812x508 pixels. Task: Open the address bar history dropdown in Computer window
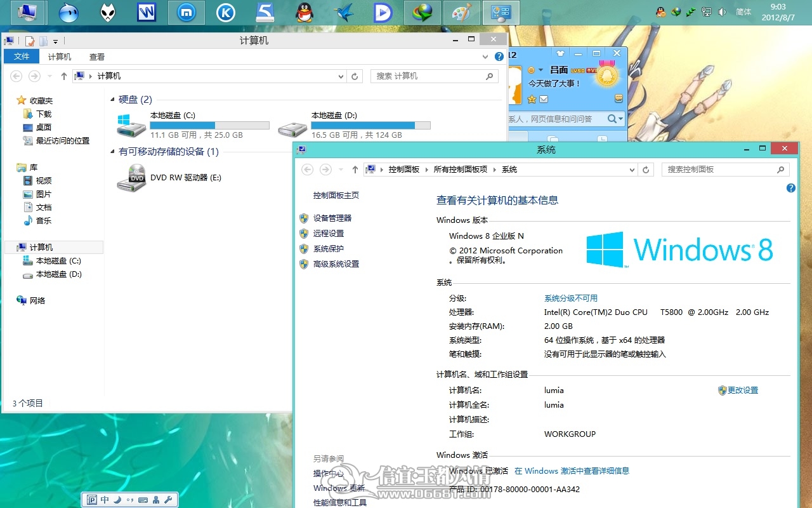[341, 76]
